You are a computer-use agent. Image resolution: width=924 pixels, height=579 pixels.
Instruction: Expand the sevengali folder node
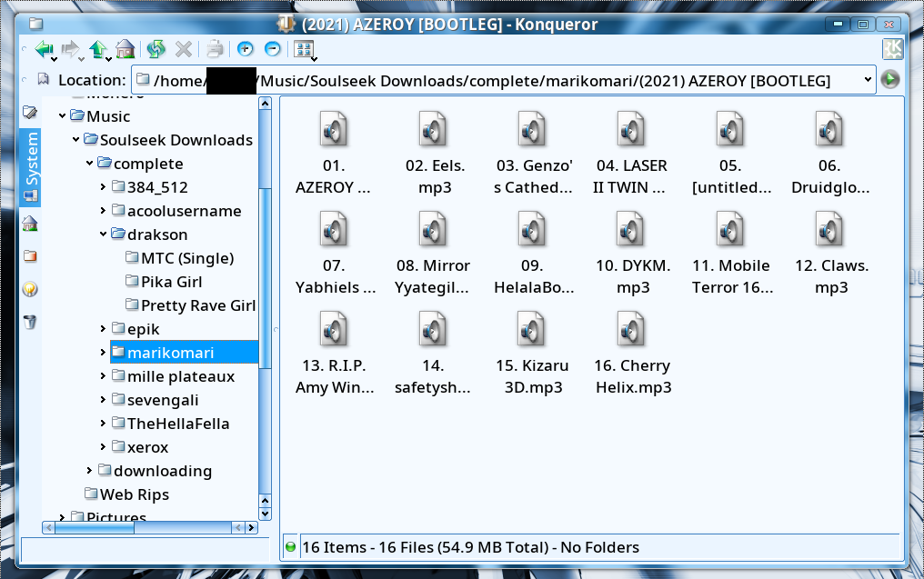pyautogui.click(x=103, y=399)
